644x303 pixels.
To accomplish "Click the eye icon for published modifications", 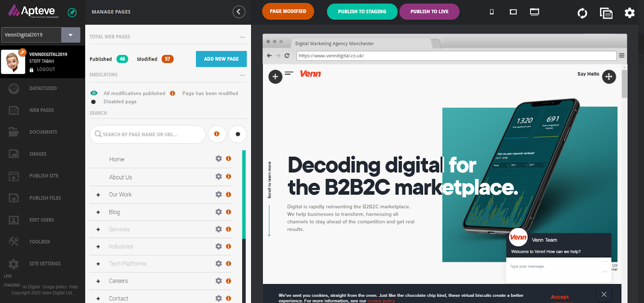I will [94, 93].
